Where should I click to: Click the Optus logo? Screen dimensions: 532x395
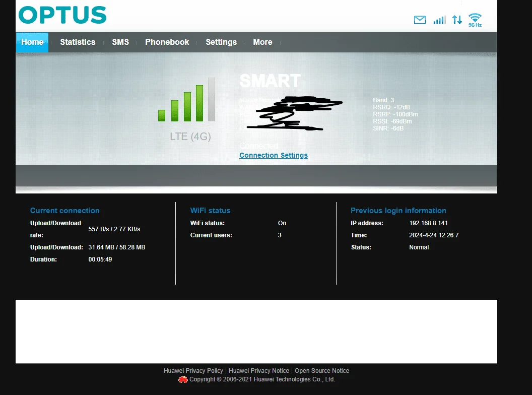click(62, 15)
